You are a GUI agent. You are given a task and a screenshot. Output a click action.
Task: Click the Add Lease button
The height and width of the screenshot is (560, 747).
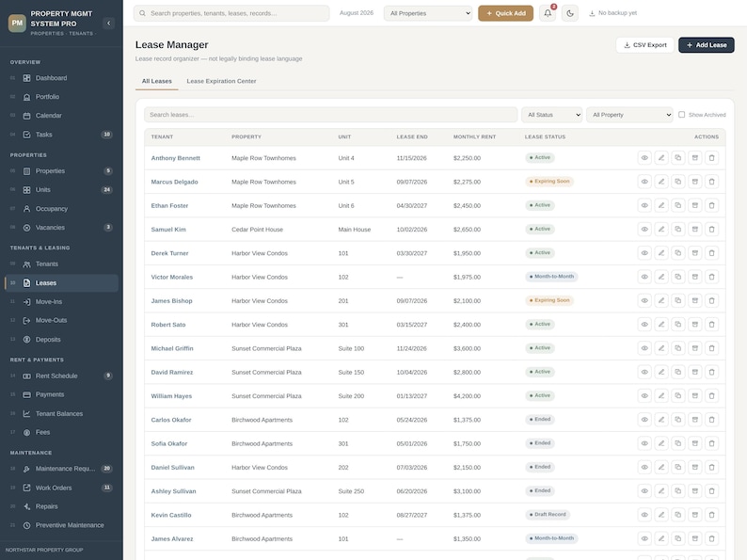tap(706, 45)
